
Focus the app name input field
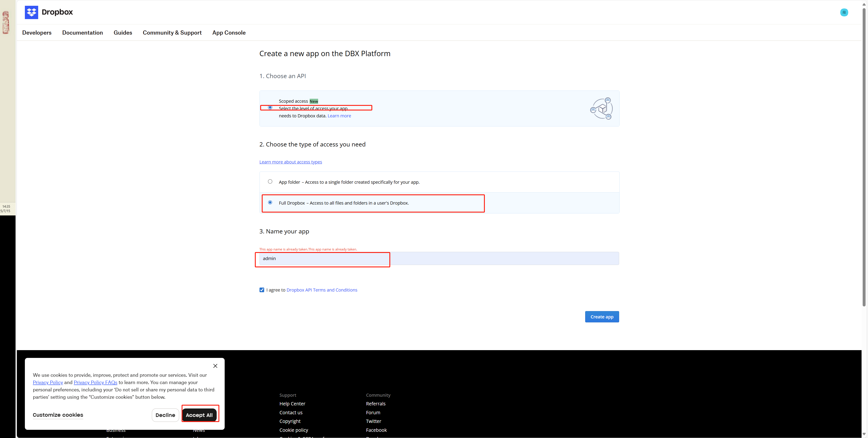click(x=439, y=258)
